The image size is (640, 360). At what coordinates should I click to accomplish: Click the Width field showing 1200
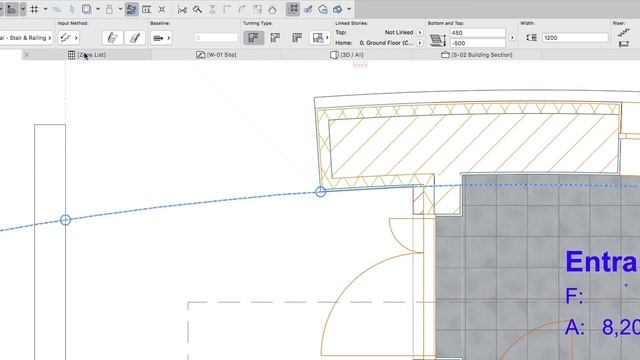click(x=575, y=38)
